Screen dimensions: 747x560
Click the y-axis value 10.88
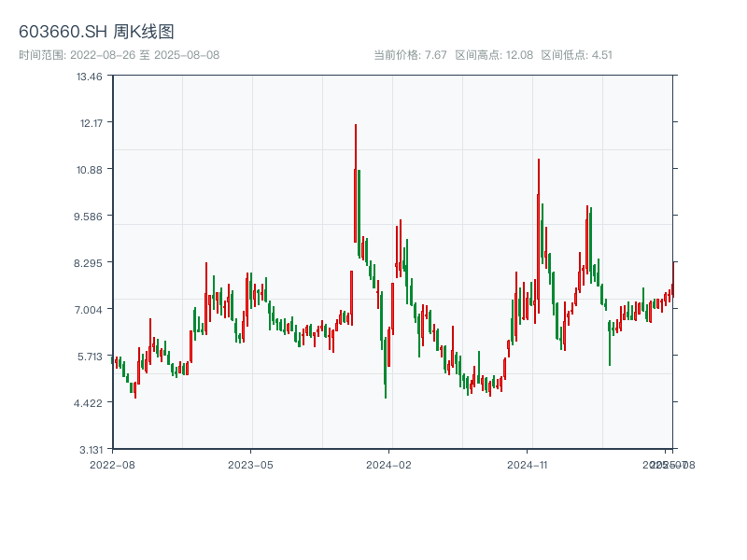(89, 170)
